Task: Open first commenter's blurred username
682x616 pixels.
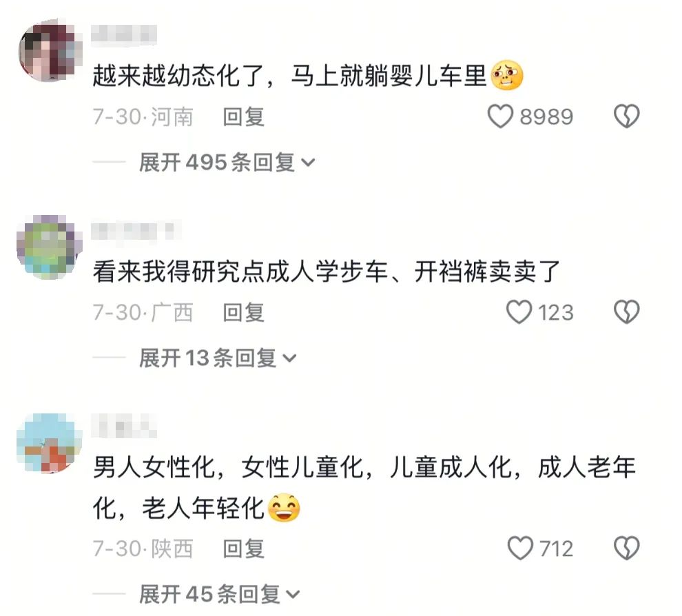Action: [x=124, y=35]
